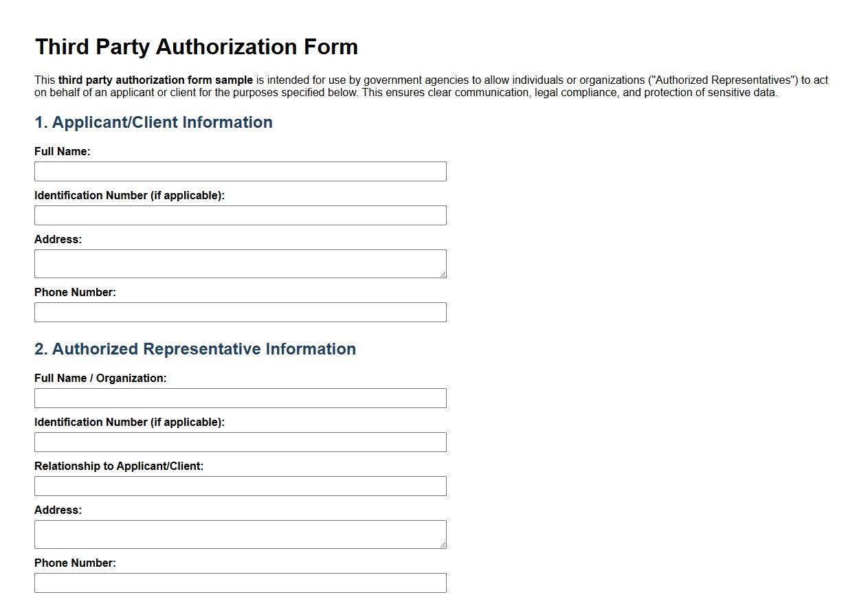Click the Full Name label in section 1
Screen dimensions: 868x608
tap(61, 151)
